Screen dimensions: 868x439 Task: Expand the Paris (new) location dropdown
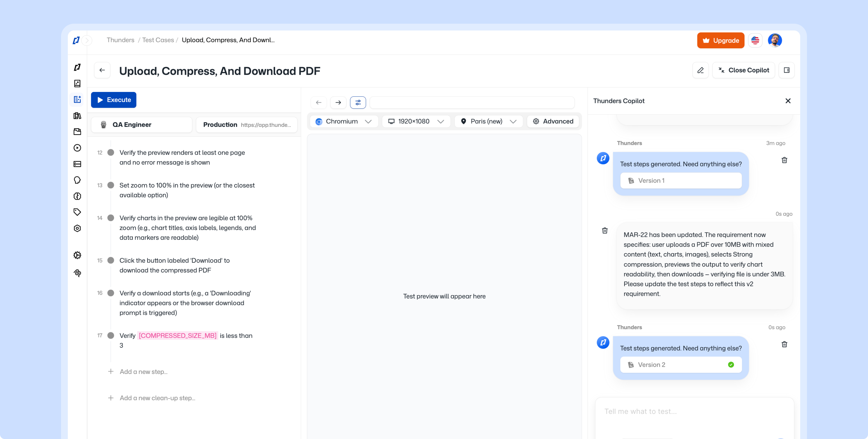point(488,121)
